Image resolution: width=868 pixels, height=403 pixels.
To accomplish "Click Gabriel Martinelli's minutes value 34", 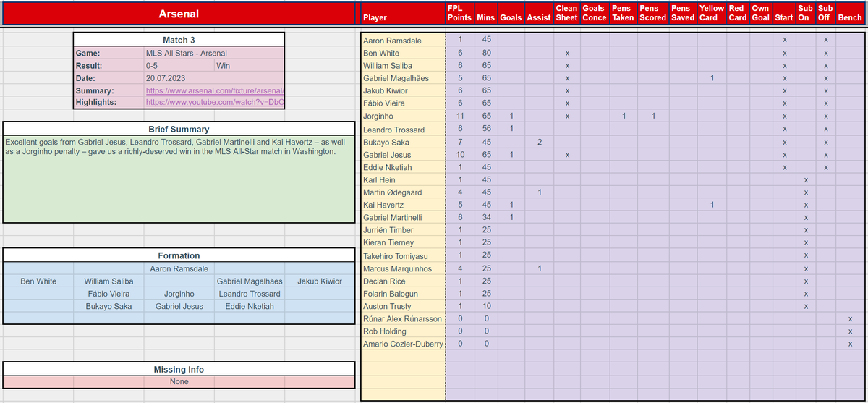I will (x=486, y=217).
